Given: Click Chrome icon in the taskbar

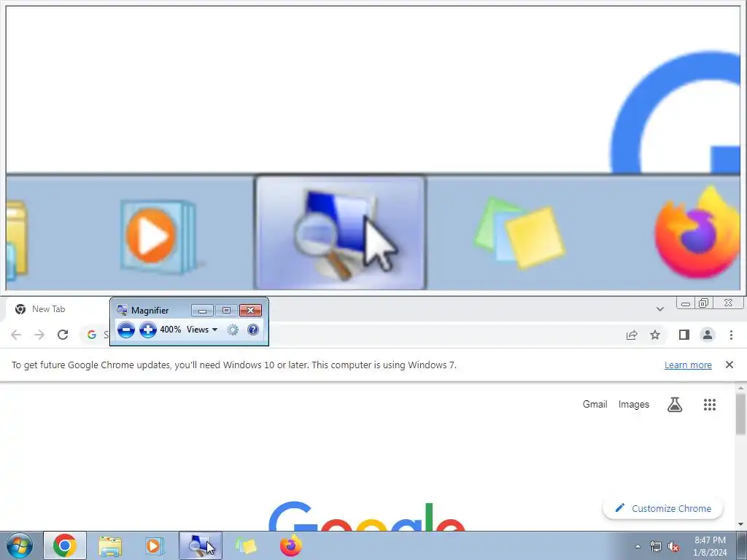Looking at the screenshot, I should 65,545.
